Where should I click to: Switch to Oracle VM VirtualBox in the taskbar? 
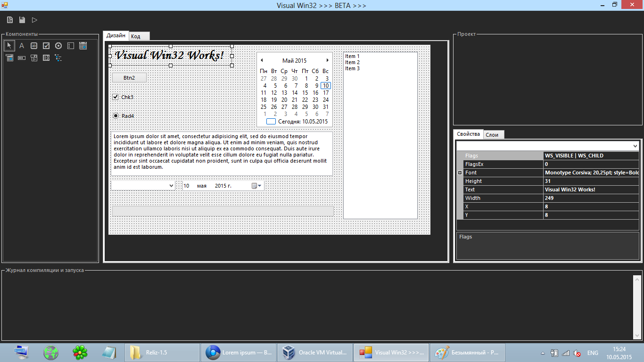314,352
